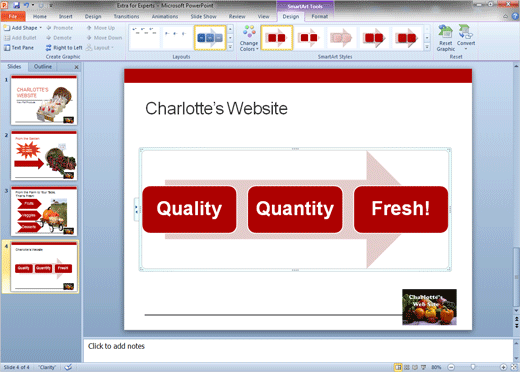Adjust the zoom slider in status bar
Image resolution: width=520 pixels, height=372 pixels.
point(473,367)
